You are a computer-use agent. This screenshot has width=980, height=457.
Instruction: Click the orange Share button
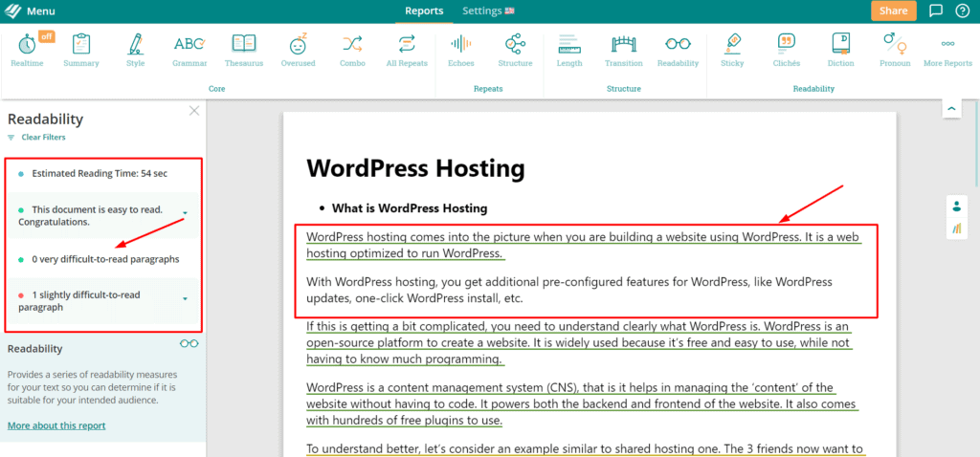[893, 11]
